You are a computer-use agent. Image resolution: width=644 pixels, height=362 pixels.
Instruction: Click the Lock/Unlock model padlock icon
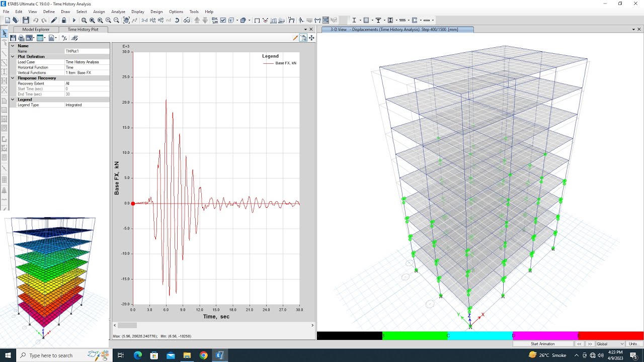click(x=64, y=20)
